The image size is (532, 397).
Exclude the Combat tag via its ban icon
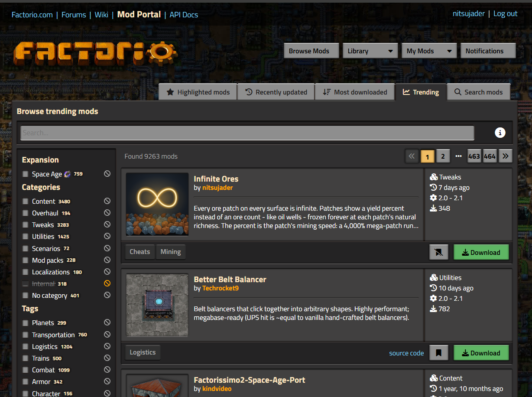tap(107, 370)
